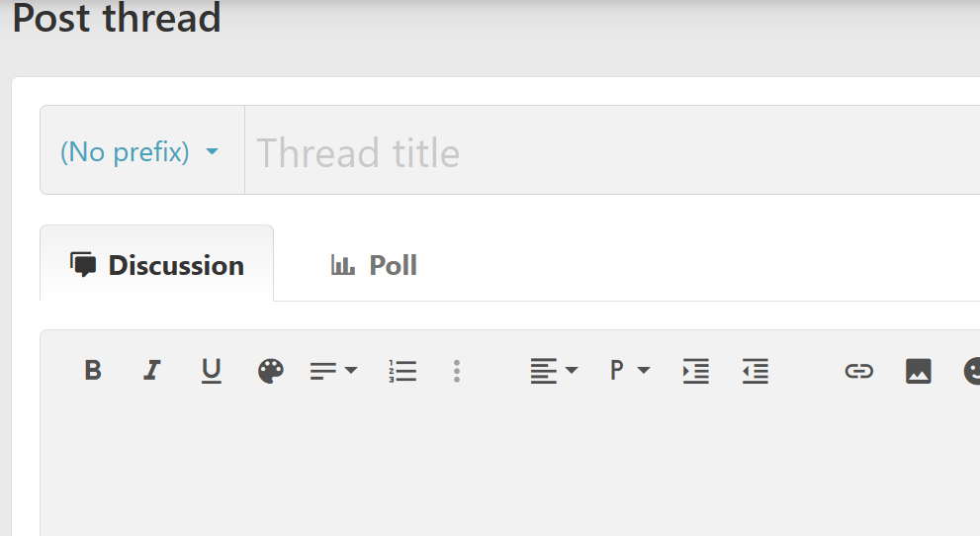Open the smilies picker
This screenshot has width=980, height=536.
972,371
